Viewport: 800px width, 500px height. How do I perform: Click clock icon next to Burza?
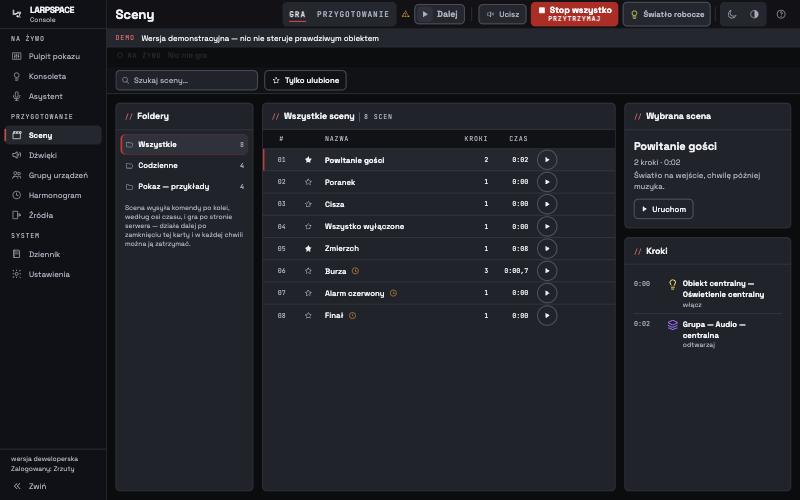click(356, 271)
